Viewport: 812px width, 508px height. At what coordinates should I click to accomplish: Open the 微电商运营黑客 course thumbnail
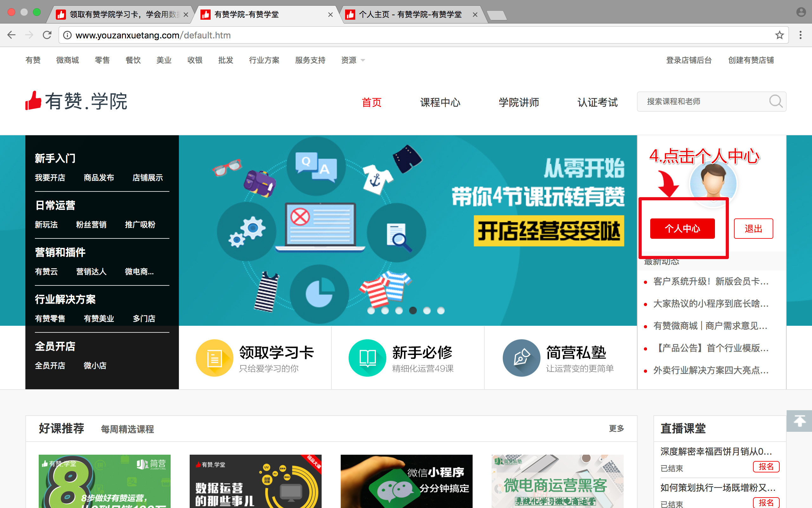(x=557, y=481)
